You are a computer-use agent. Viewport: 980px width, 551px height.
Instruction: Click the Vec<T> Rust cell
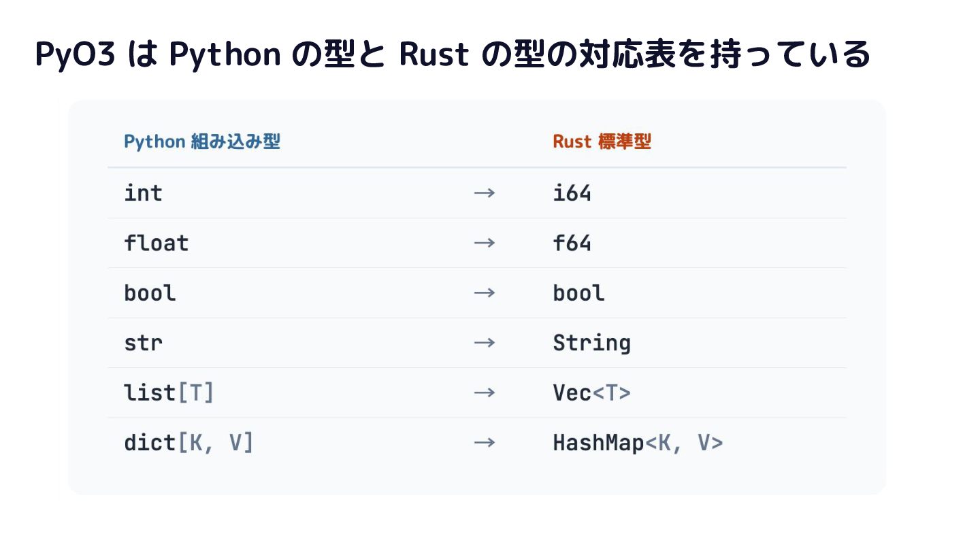tap(591, 393)
